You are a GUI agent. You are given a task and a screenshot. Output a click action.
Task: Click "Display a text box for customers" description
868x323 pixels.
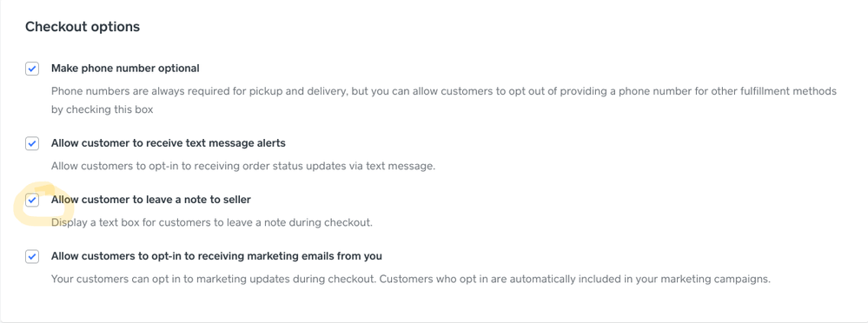(211, 223)
